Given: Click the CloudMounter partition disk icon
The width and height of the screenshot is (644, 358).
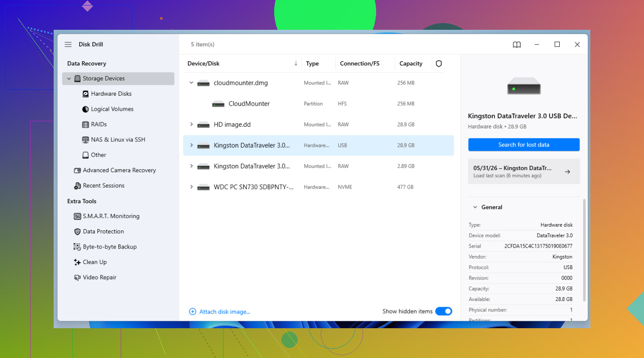Looking at the screenshot, I should click(218, 104).
